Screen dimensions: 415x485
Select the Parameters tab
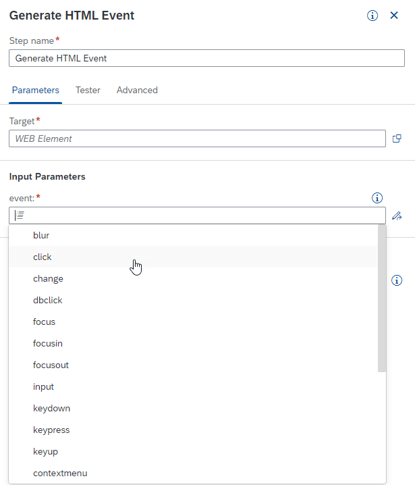[36, 90]
